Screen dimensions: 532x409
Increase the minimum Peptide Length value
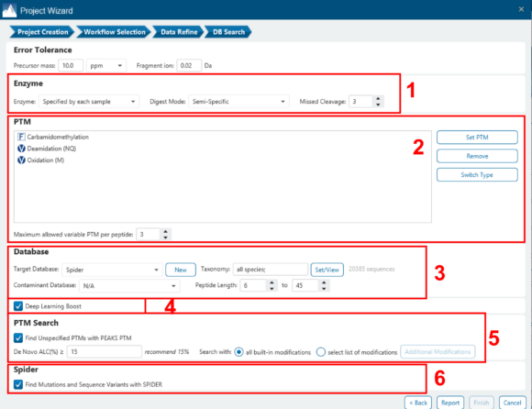272,282
